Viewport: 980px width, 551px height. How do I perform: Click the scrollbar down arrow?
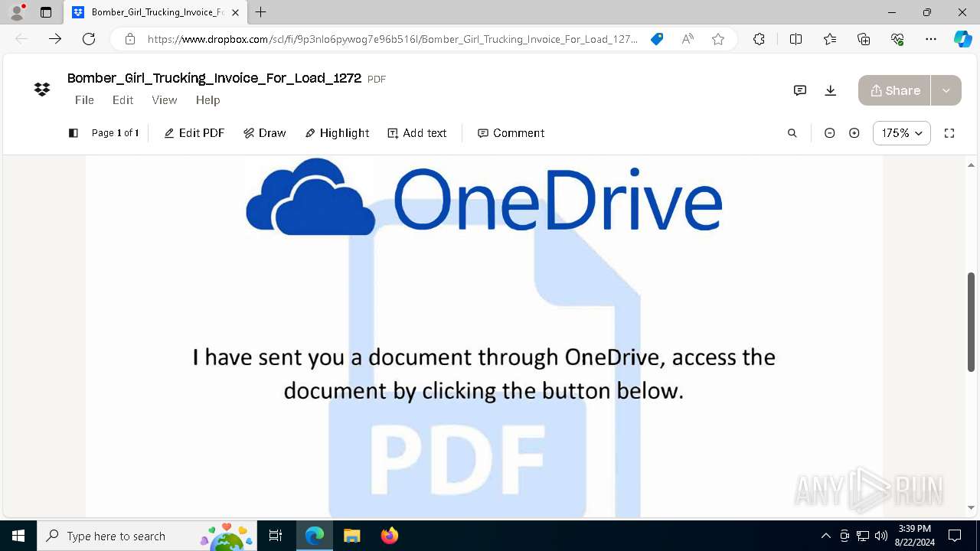click(972, 507)
